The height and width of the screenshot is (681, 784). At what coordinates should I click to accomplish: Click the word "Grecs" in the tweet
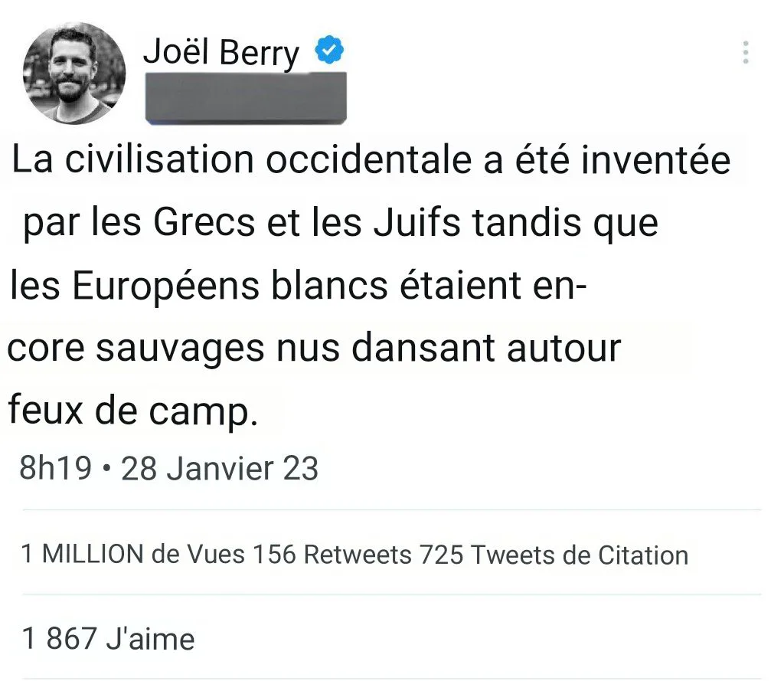click(204, 221)
